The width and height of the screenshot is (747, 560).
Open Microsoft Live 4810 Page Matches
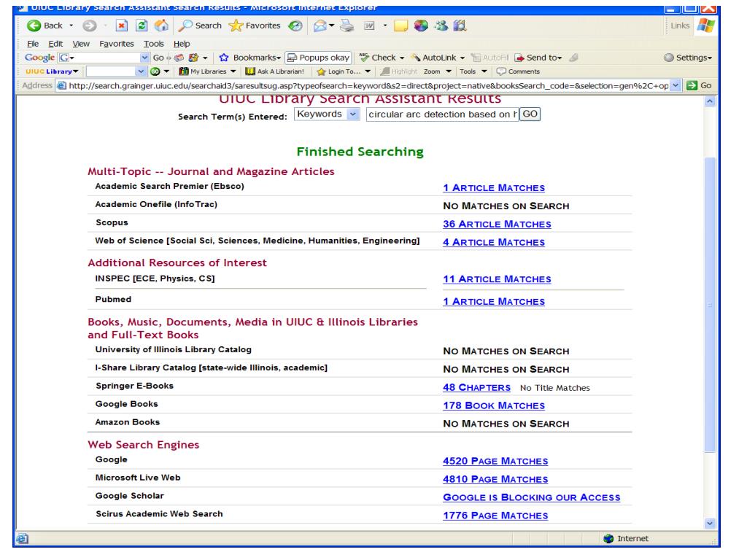495,480
